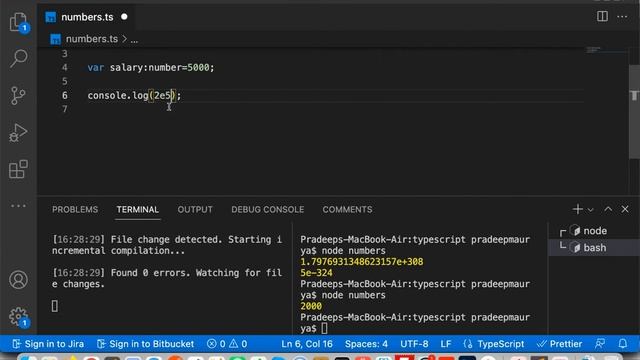Click console.log on line 6
Viewport: 640px width, 360px height.
118,96
